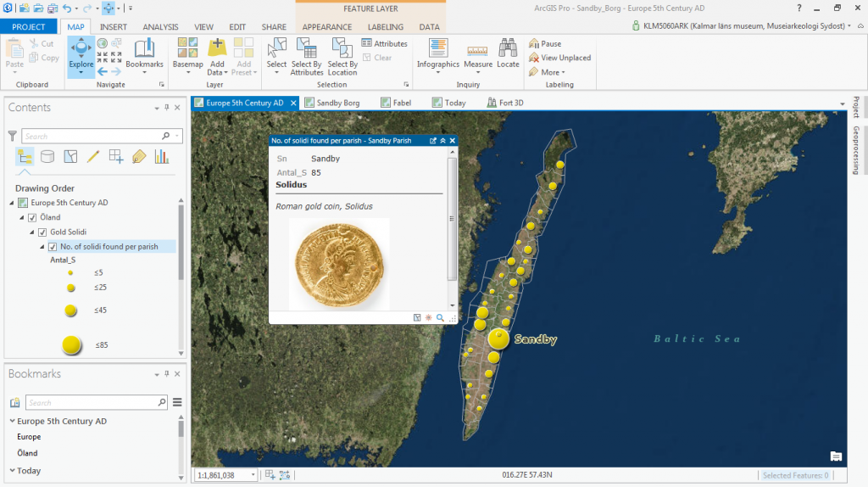Switch to the LABELING ribbon tab
Viewport: 868px width, 487px height.
coord(386,26)
